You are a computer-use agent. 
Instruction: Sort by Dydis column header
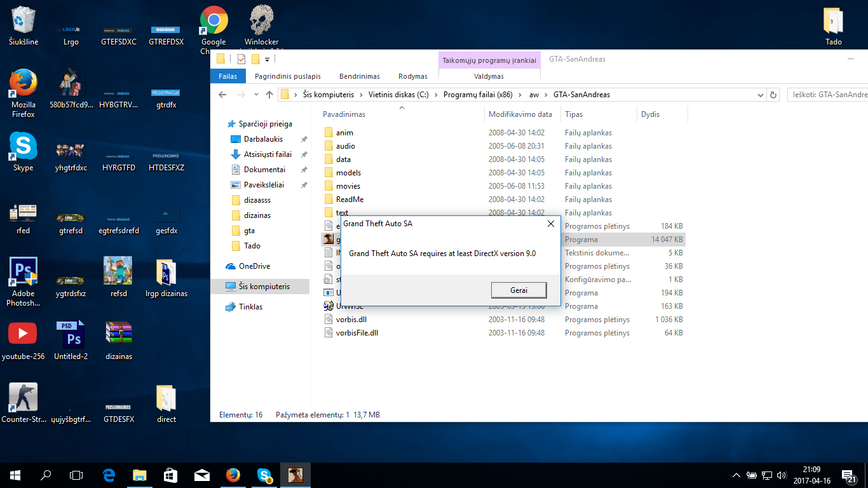tap(650, 114)
